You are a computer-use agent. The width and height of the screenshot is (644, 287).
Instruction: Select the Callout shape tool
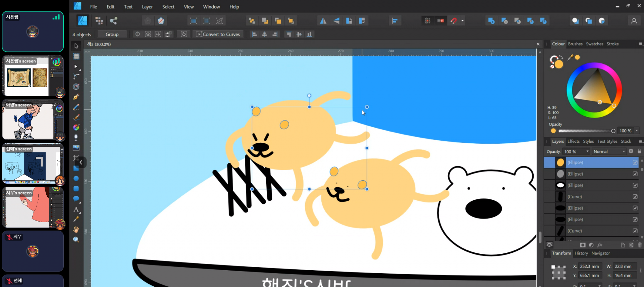point(76,199)
